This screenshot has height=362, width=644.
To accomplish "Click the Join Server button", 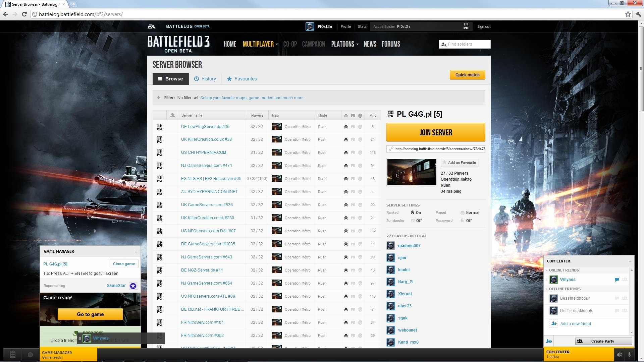I will [436, 132].
